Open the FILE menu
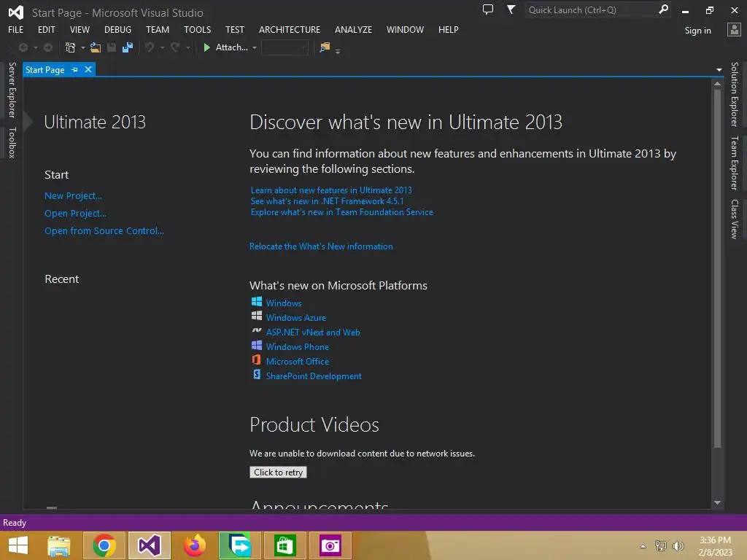747x560 pixels. pos(16,29)
